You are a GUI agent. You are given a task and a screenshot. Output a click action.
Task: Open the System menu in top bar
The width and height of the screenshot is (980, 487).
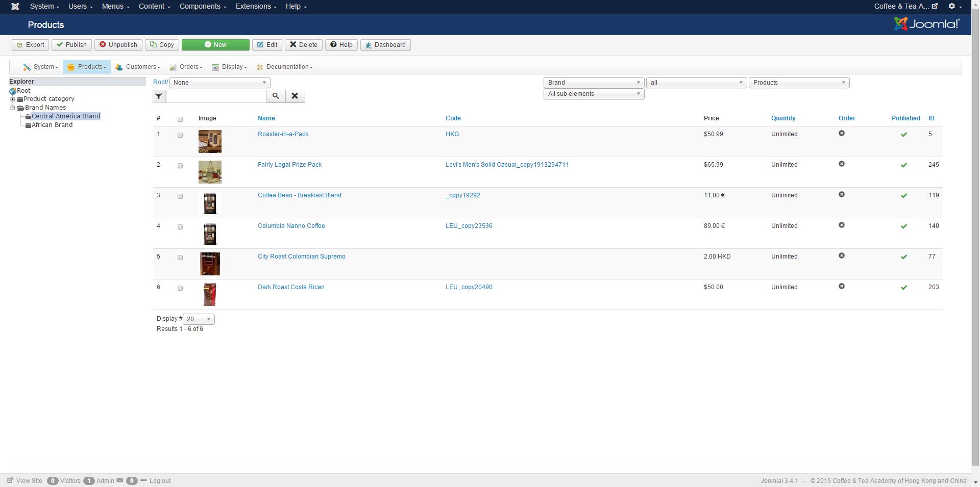tap(44, 7)
